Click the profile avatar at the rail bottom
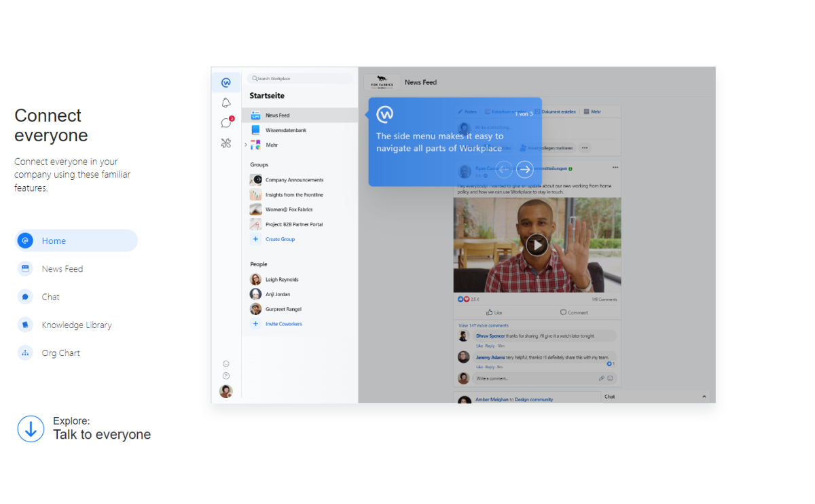This screenshot has height=504, width=815. [x=226, y=391]
